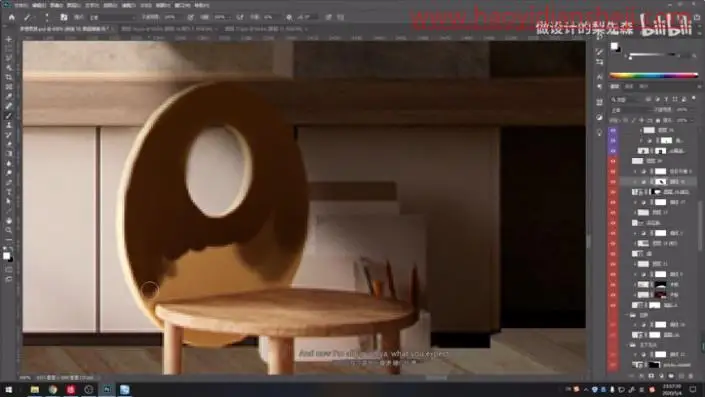
Task: Select the Move tool
Action: point(9,40)
